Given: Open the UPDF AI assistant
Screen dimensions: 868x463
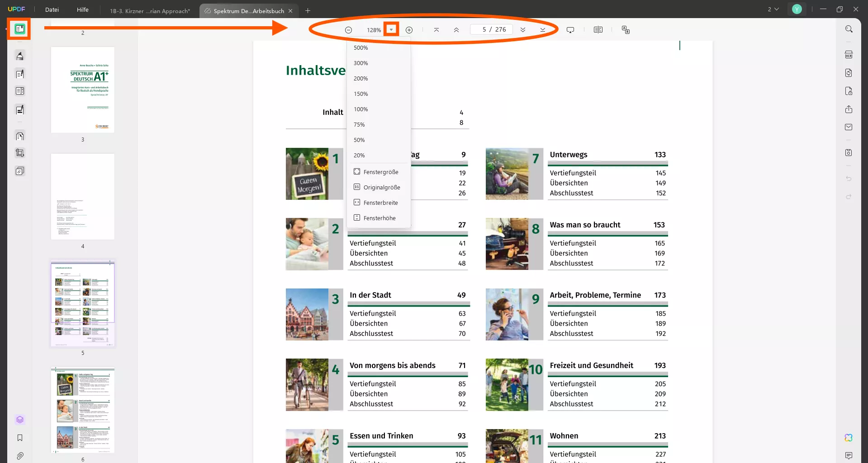Looking at the screenshot, I should (849, 438).
